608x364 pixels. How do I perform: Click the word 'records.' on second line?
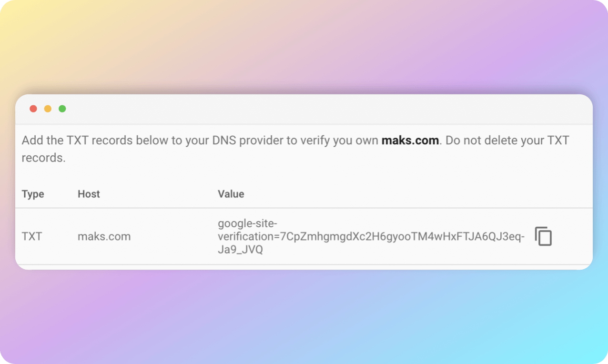coord(44,158)
